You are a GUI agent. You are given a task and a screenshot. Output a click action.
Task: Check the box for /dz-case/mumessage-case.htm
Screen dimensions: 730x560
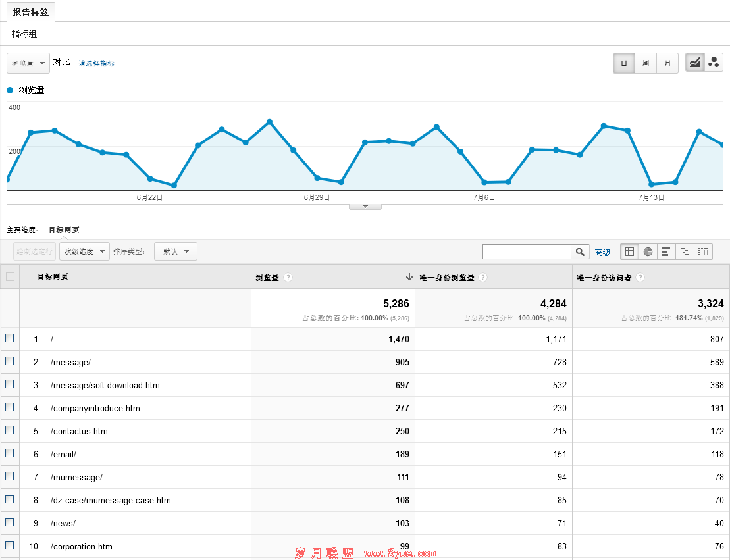(x=10, y=499)
